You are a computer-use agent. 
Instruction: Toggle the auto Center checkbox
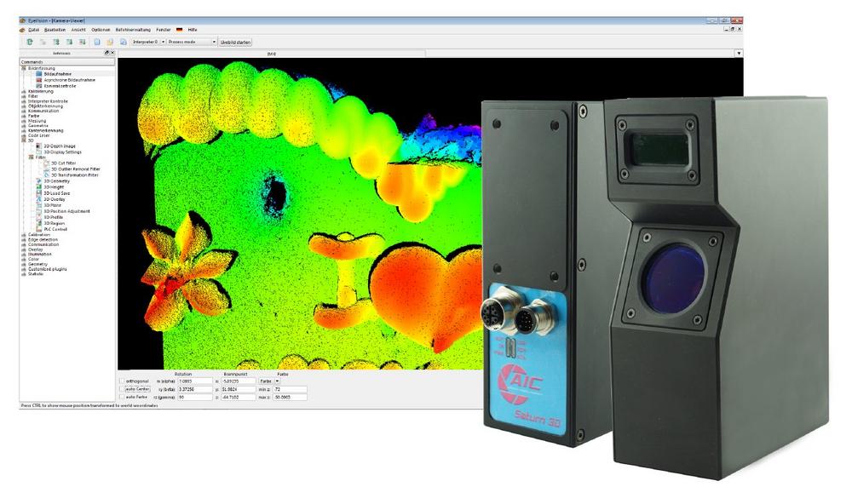pyautogui.click(x=121, y=389)
